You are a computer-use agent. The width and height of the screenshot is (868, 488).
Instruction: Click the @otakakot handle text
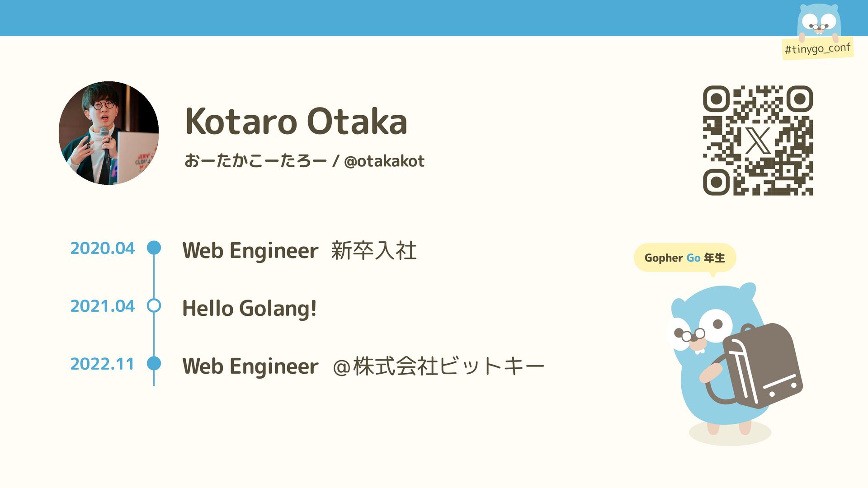tap(384, 161)
